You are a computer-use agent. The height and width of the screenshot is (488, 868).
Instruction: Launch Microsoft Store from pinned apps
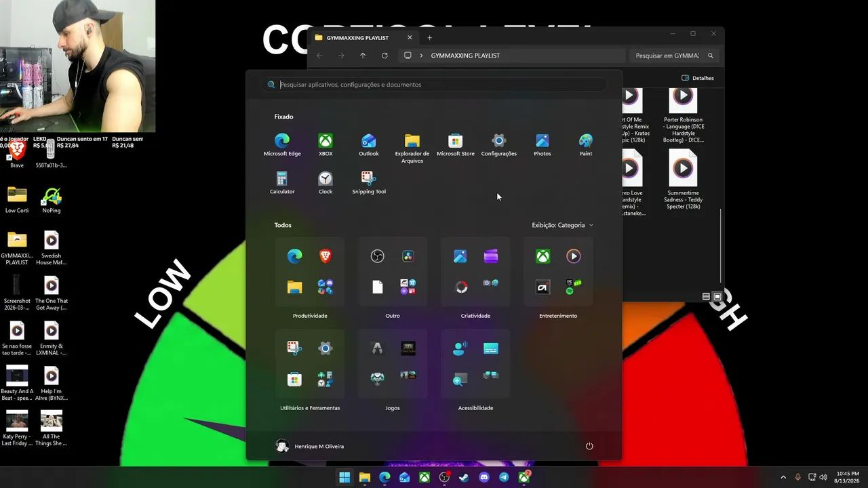[456, 144]
